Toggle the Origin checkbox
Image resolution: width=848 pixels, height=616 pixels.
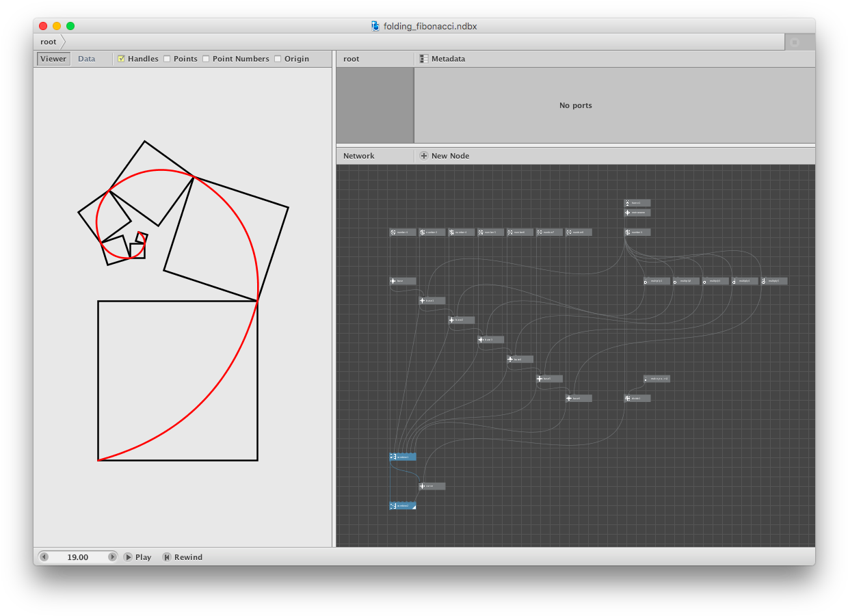[x=278, y=59]
